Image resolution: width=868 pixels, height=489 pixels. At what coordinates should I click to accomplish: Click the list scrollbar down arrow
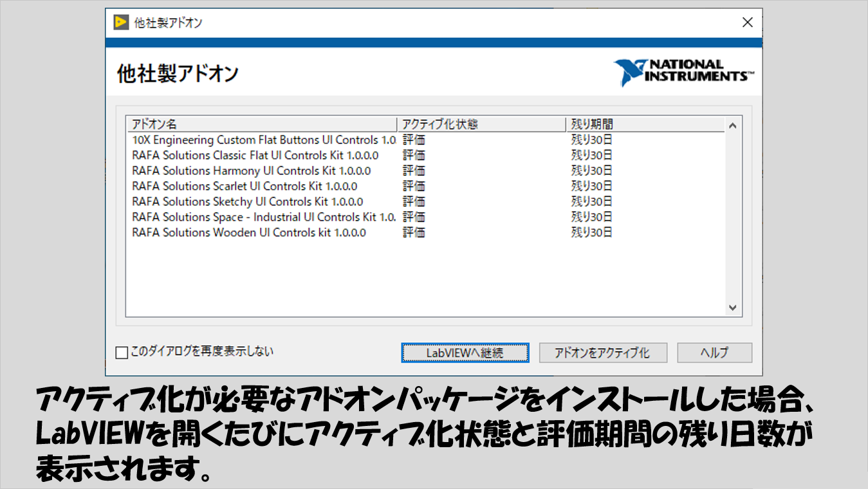tap(732, 308)
